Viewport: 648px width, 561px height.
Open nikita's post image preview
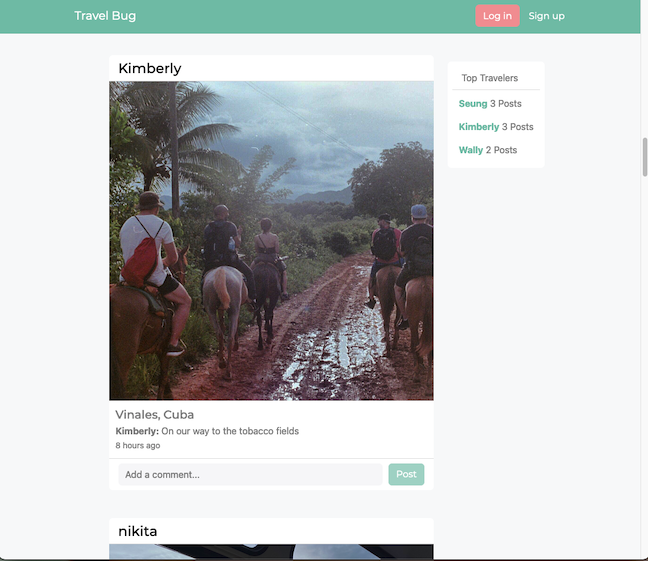pos(271,552)
